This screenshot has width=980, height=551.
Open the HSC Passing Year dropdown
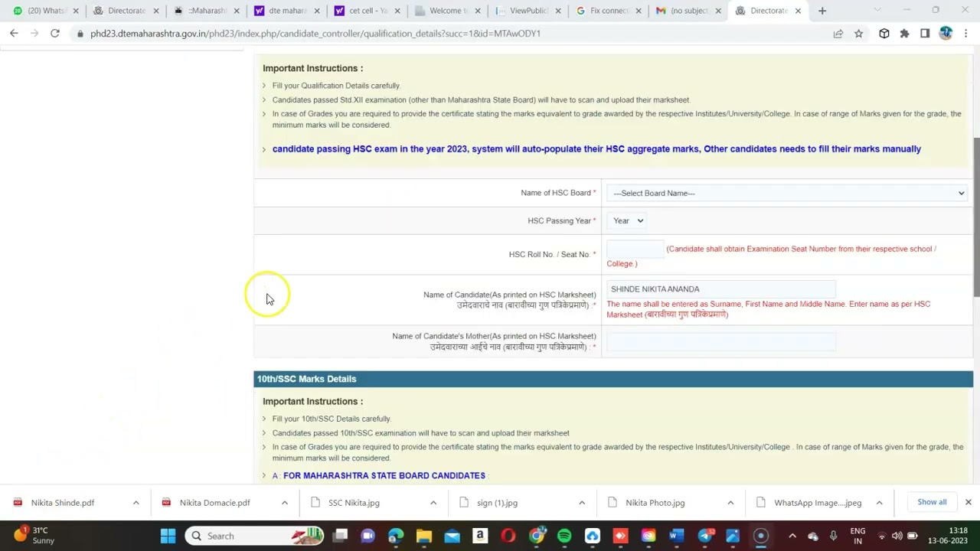point(628,220)
